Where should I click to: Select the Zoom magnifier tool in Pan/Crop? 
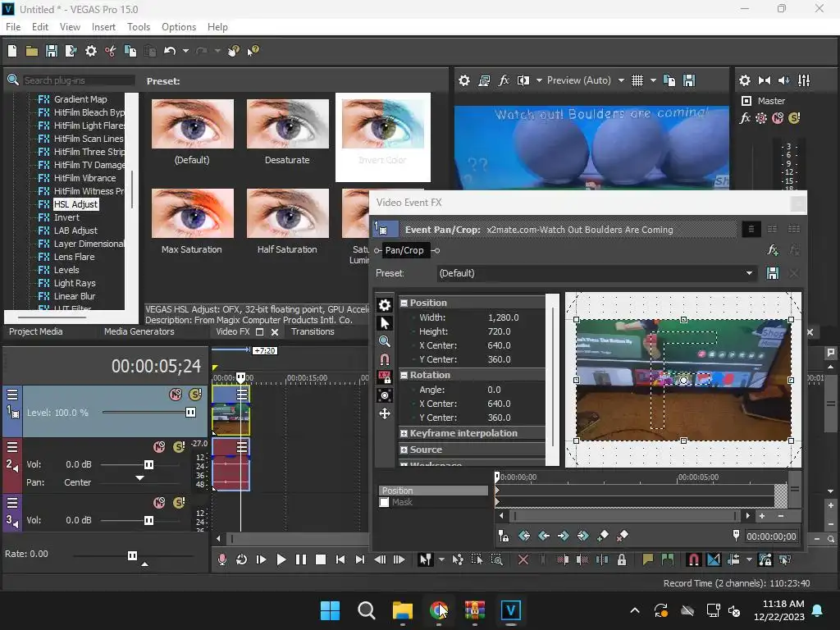[385, 341]
